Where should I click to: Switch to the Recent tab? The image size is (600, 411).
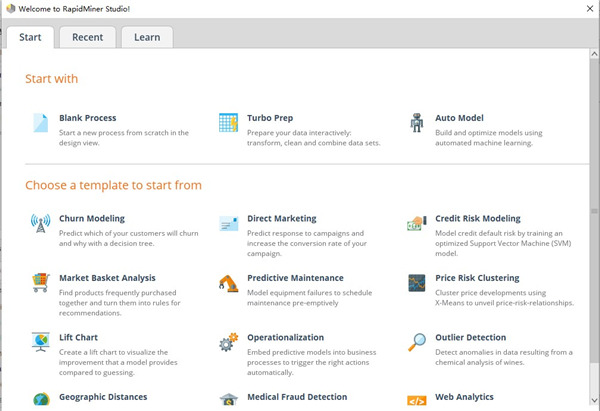87,38
